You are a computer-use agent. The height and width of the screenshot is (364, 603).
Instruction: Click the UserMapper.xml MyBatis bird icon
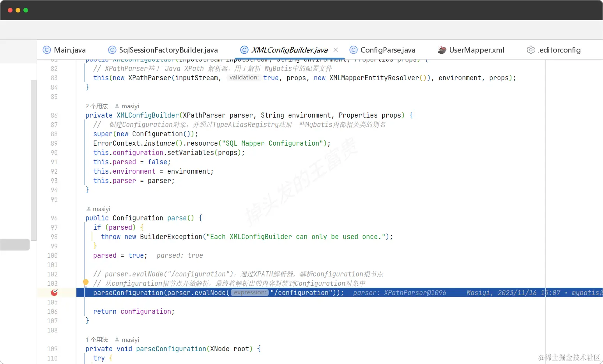click(x=442, y=50)
